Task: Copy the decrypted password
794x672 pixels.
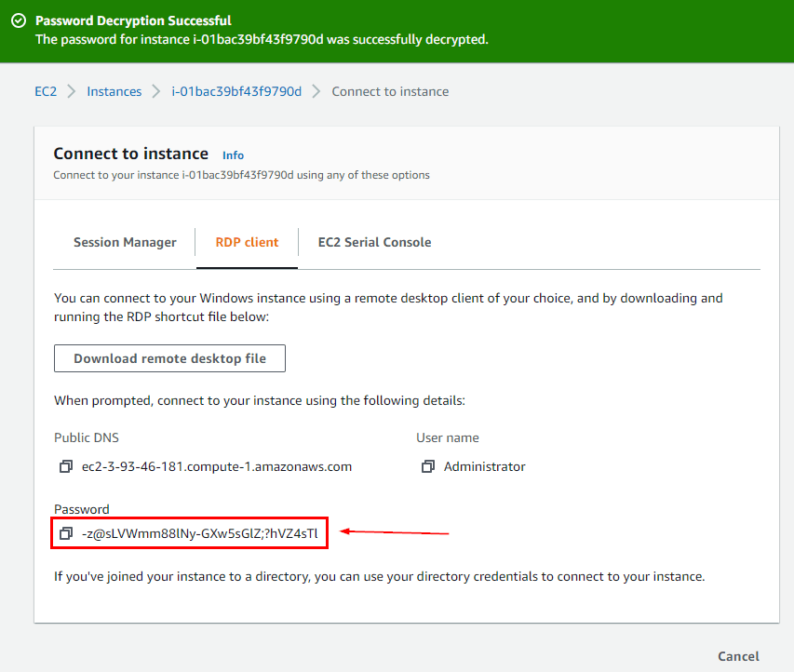Action: (x=65, y=532)
